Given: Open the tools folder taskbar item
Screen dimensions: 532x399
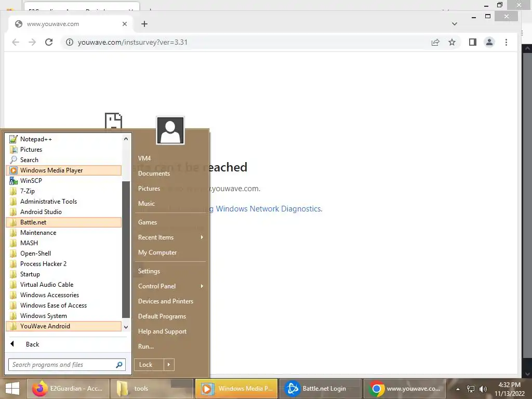Looking at the screenshot, I should 152,389.
